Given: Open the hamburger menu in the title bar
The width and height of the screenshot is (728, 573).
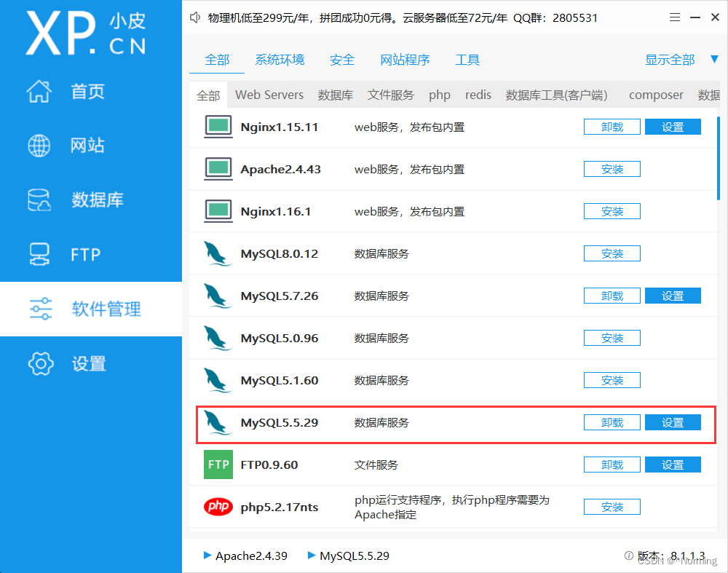Looking at the screenshot, I should tap(675, 17).
